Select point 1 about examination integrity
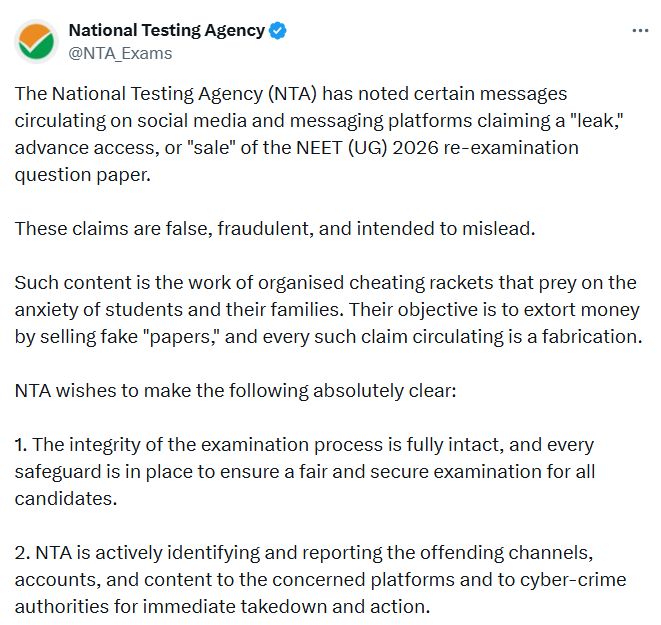This screenshot has width=661, height=625. click(x=305, y=472)
